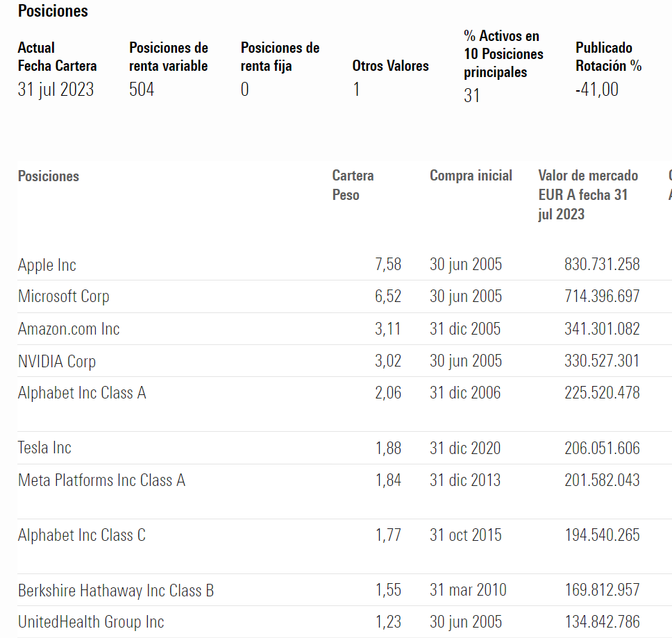672x638 pixels.
Task: Open NVIDIA Corp holding details
Action: (x=56, y=361)
